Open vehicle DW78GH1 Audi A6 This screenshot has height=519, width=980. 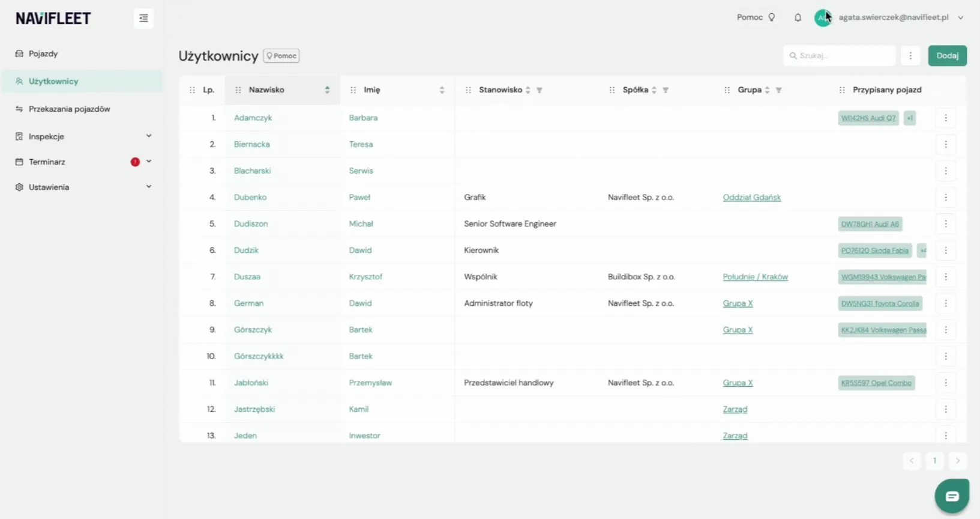tap(870, 224)
